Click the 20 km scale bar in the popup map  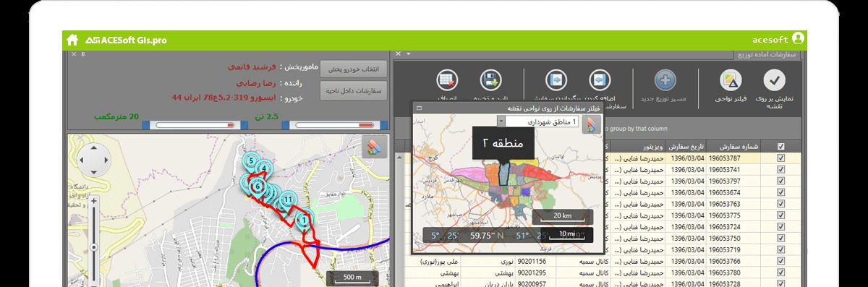(562, 216)
